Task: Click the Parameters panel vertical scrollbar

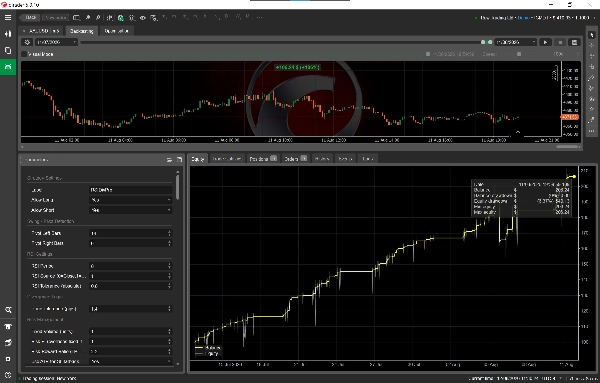Action: (177, 187)
